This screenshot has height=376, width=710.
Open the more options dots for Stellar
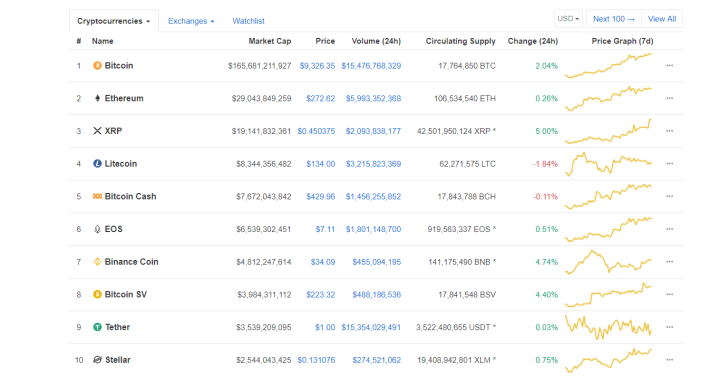click(670, 360)
